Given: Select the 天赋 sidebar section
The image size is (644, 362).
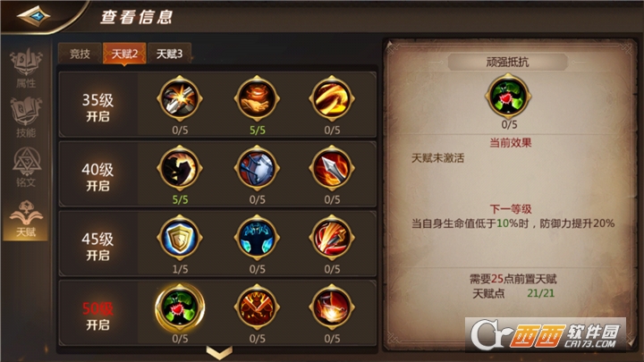Looking at the screenshot, I should click(x=26, y=219).
